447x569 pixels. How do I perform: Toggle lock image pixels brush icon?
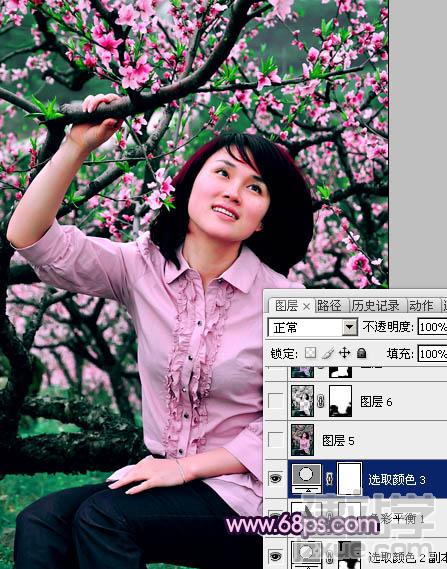(328, 353)
